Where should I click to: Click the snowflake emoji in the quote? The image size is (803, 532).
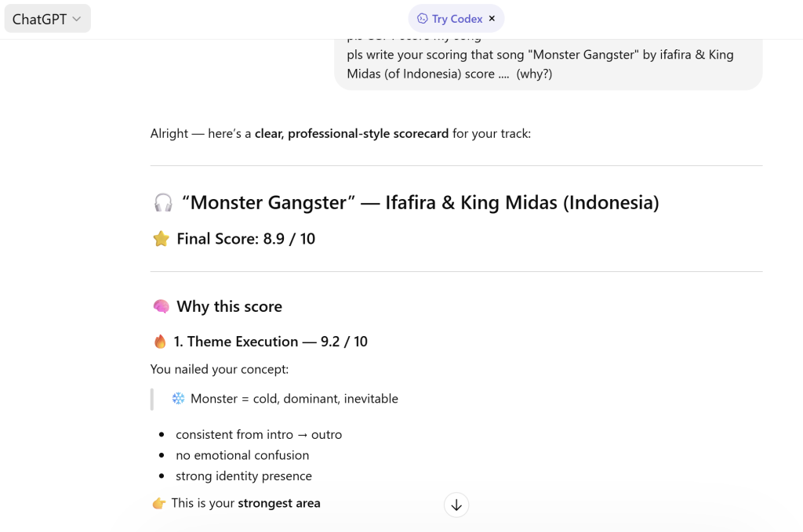(179, 399)
